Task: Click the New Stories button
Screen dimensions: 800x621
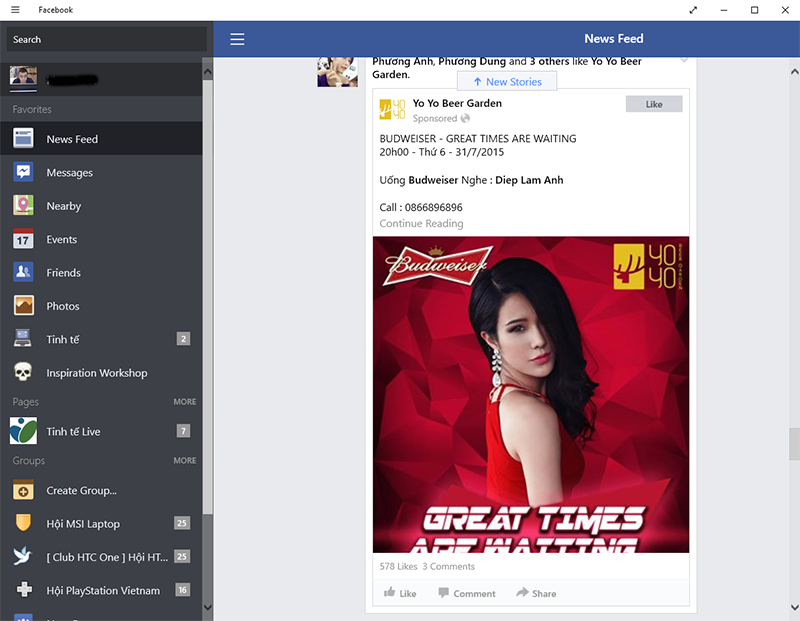Action: tap(507, 81)
